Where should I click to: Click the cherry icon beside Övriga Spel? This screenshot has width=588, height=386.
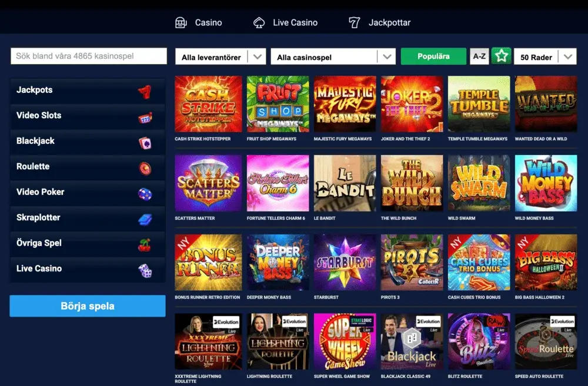click(145, 245)
